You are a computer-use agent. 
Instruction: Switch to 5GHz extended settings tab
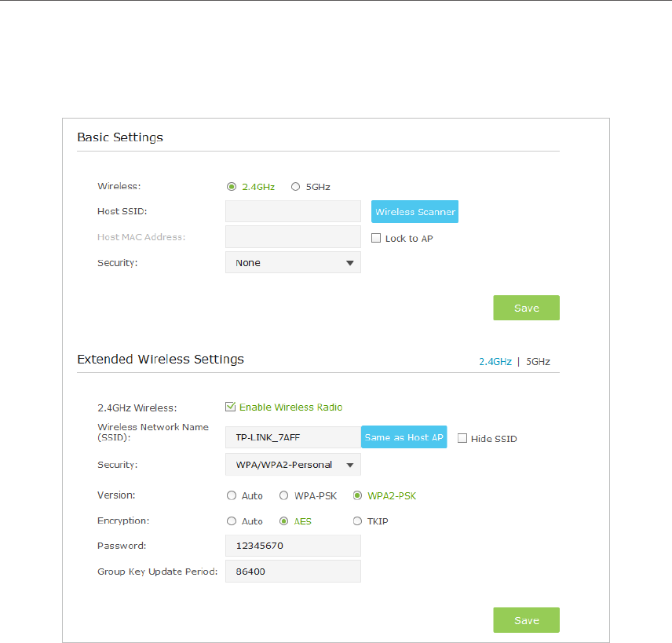(538, 362)
